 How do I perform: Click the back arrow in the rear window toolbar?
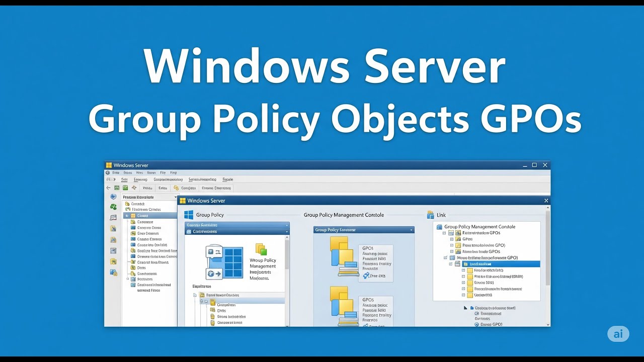[x=109, y=188]
